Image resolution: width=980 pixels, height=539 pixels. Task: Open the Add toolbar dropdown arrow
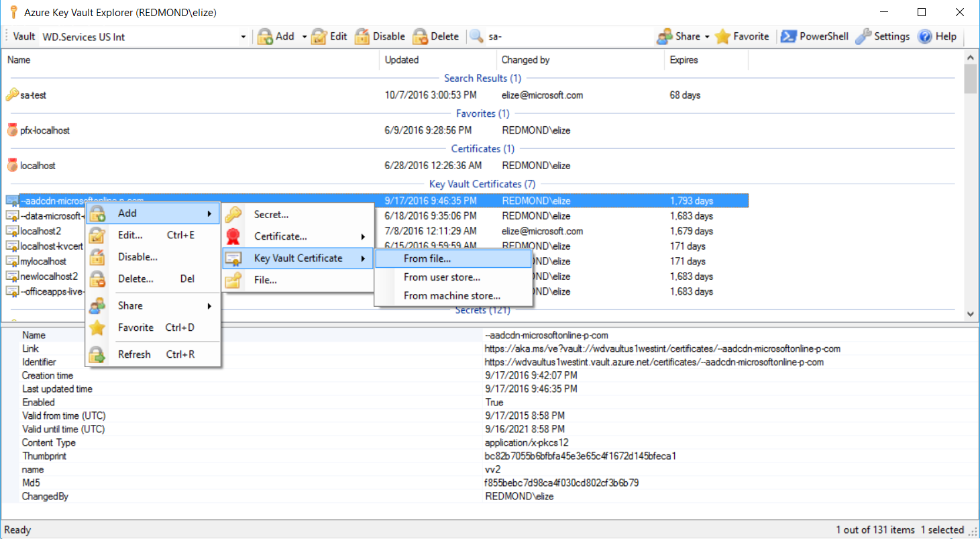pyautogui.click(x=304, y=37)
